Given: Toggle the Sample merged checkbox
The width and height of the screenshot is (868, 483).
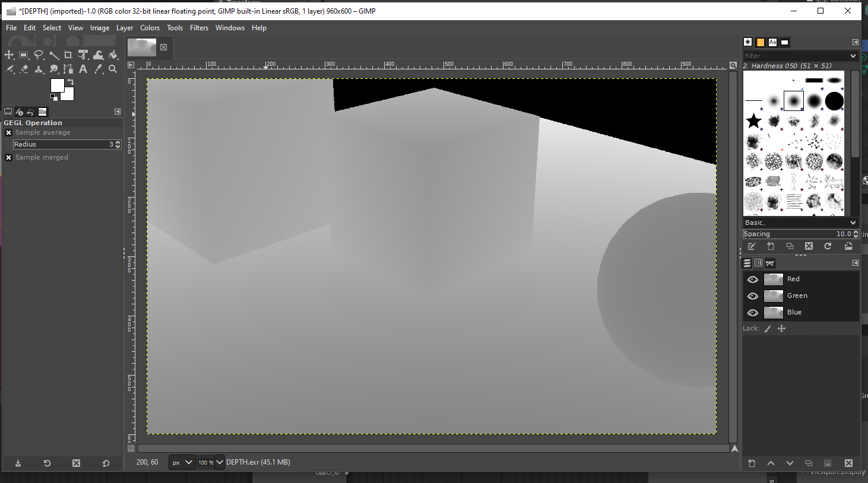Looking at the screenshot, I should coord(9,158).
